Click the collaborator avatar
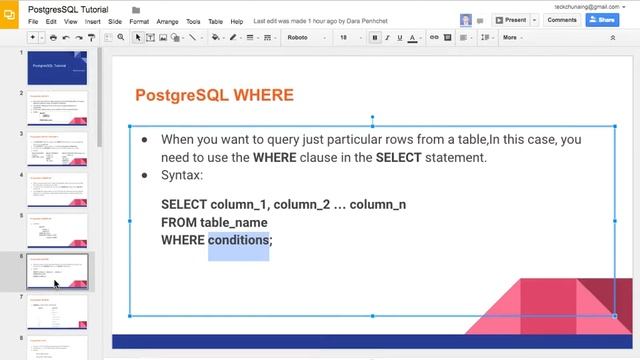Screen dimensions: 640x360 coord(466,20)
